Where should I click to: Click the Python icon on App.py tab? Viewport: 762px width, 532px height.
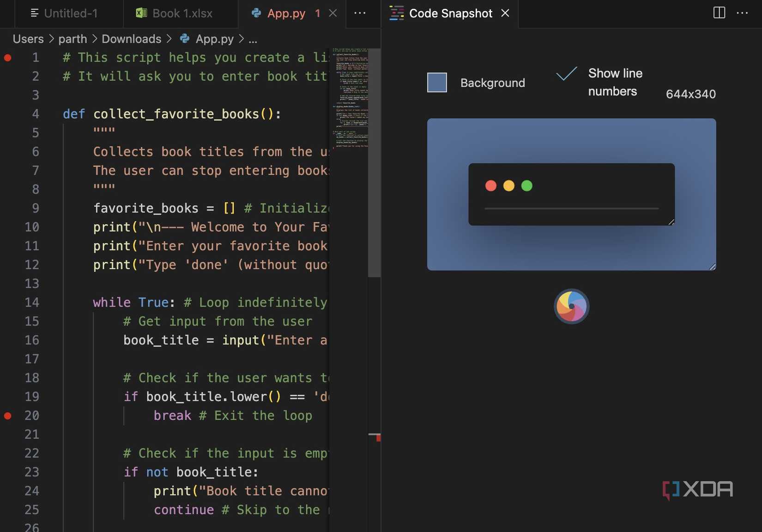coord(255,13)
